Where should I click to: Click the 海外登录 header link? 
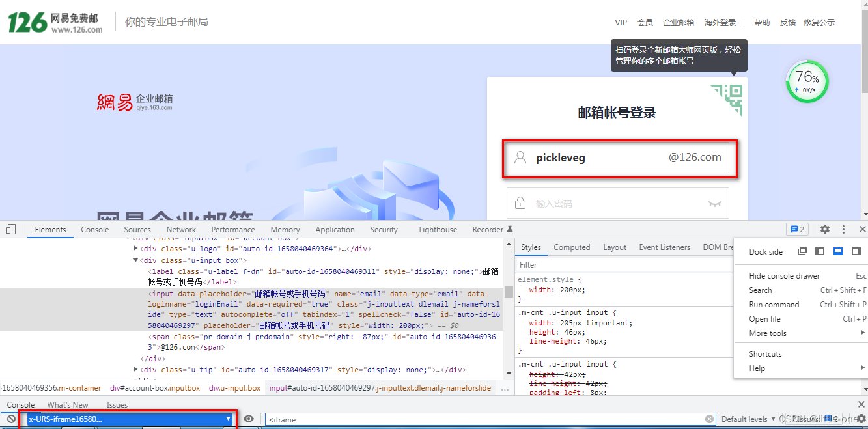click(720, 23)
